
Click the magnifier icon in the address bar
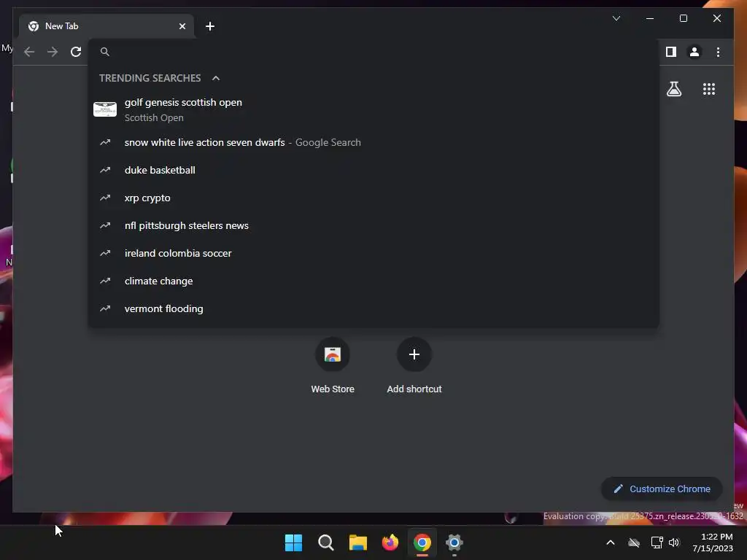coord(105,52)
